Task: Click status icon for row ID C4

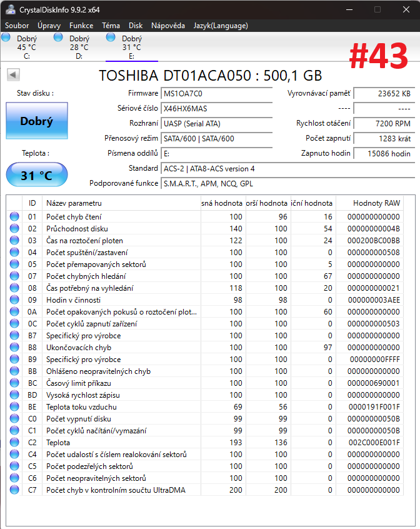Action: coord(14,454)
